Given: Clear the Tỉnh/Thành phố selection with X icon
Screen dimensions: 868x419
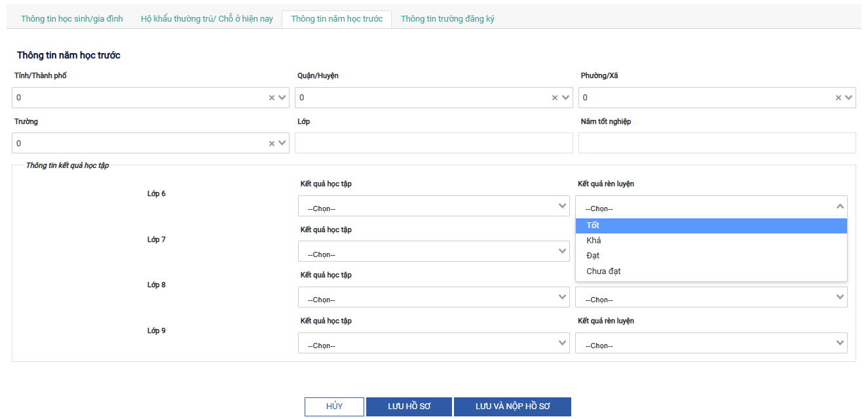Looking at the screenshot, I should (x=272, y=98).
